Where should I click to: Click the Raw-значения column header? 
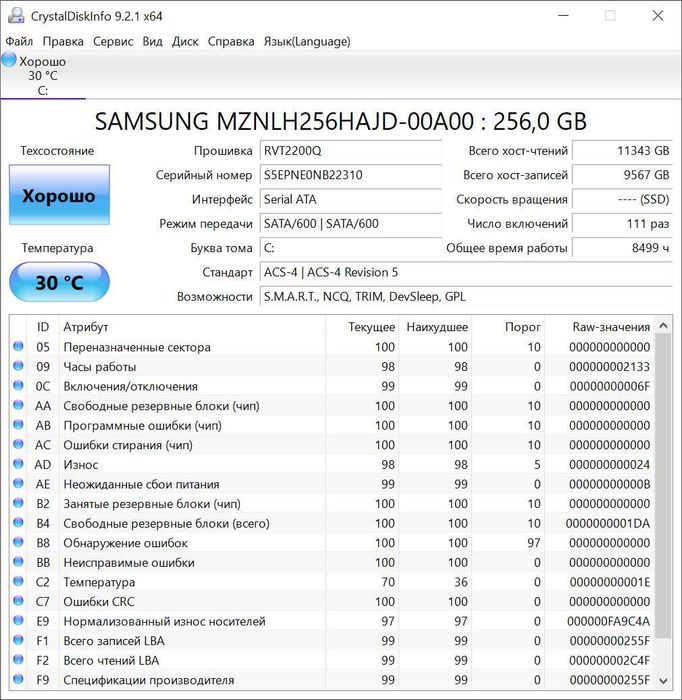599,327
